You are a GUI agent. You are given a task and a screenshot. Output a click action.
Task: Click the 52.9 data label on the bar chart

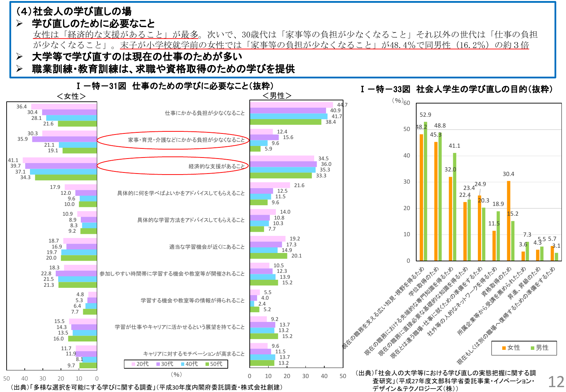point(425,115)
